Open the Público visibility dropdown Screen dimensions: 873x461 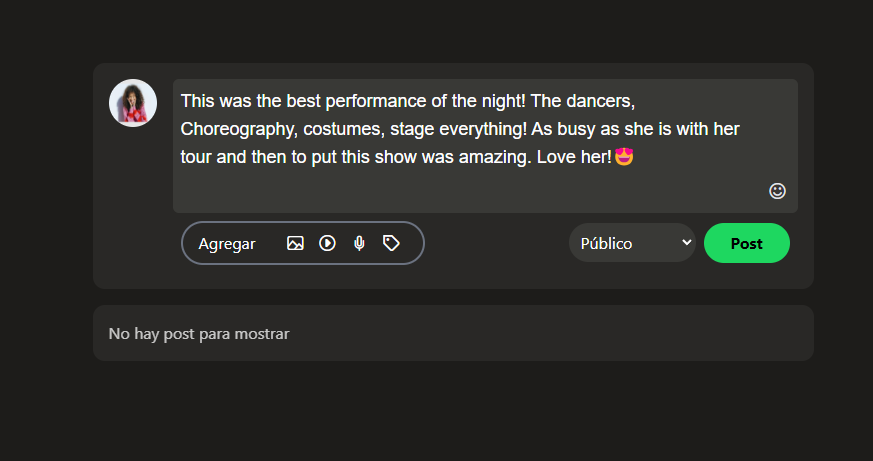(x=632, y=243)
